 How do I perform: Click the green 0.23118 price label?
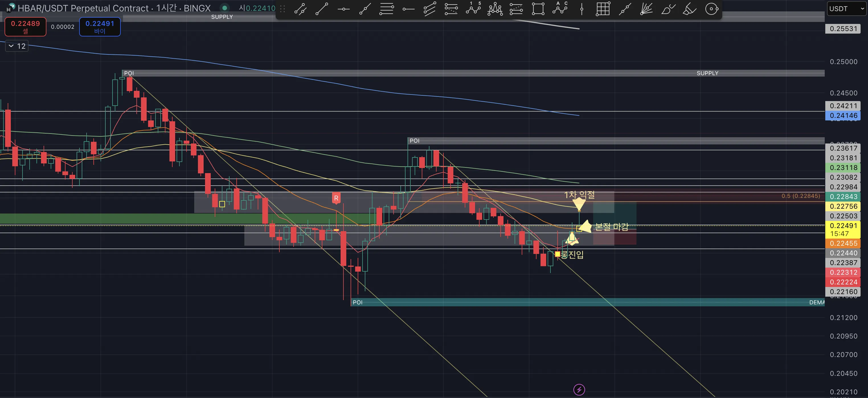tap(843, 167)
